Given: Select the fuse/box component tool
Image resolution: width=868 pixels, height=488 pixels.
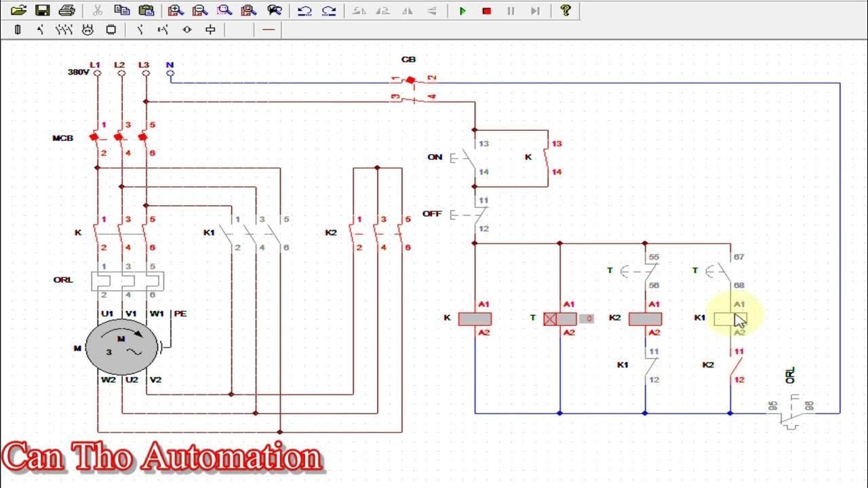Looking at the screenshot, I should tap(210, 30).
